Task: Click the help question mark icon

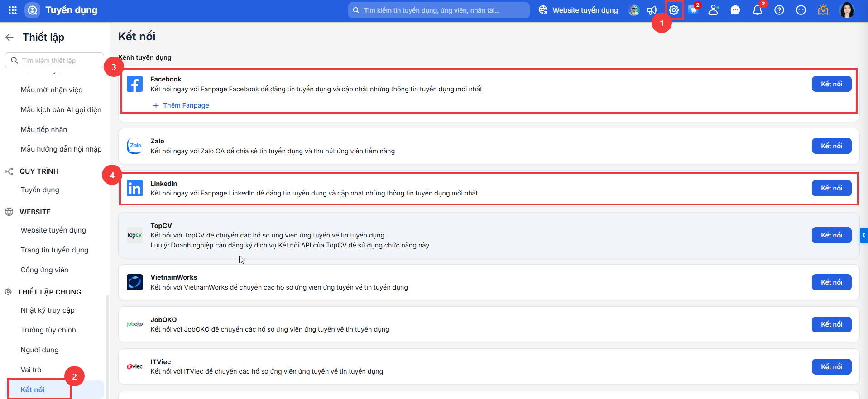Action: 779,10
